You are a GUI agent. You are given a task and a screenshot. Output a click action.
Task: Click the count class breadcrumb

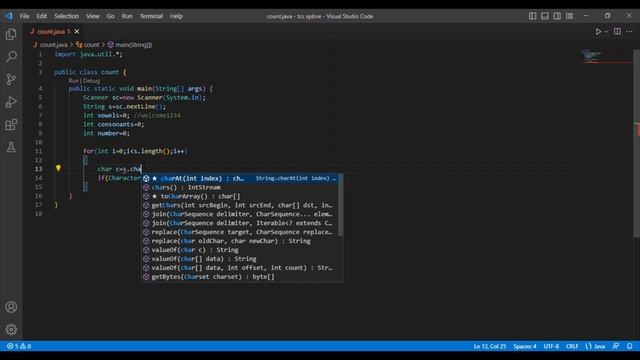click(91, 45)
